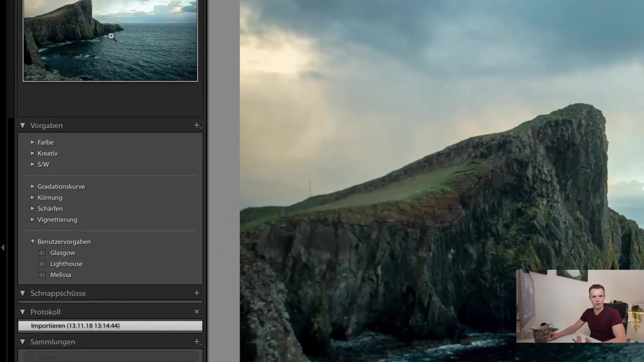Add new Vorgaben preset with plus button
Image resolution: width=644 pixels, height=362 pixels.
[x=197, y=125]
